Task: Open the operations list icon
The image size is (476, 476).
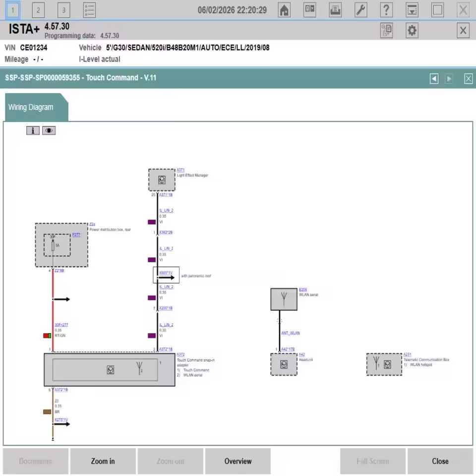Action: point(89,10)
